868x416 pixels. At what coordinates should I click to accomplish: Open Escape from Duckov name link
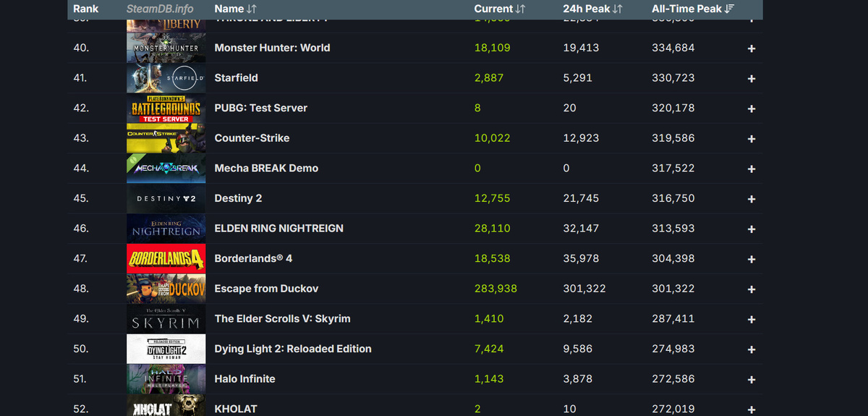(x=266, y=289)
